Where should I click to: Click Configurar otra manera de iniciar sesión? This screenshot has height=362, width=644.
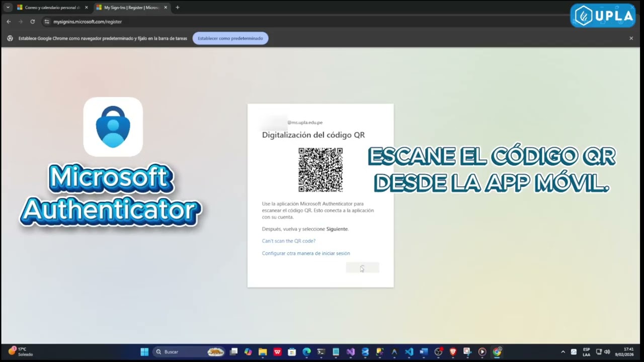tap(306, 253)
